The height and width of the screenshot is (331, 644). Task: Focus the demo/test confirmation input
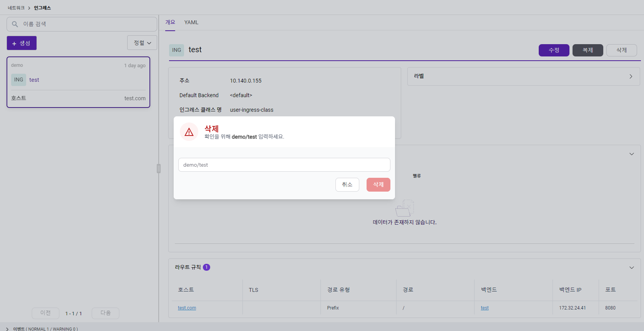284,165
